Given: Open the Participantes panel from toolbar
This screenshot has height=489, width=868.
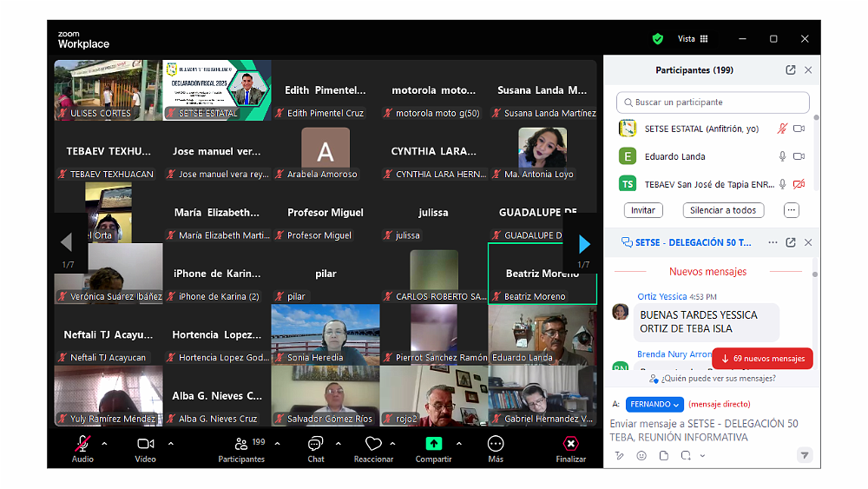Looking at the screenshot, I should click(240, 444).
